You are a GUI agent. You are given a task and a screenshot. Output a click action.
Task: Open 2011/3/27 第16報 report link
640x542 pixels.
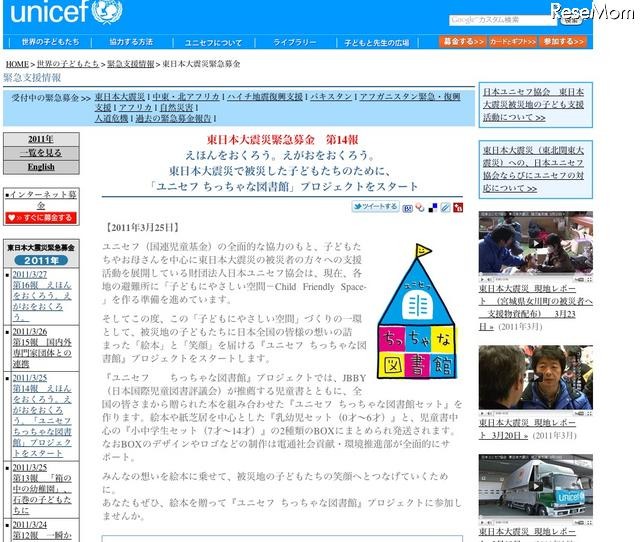tap(42, 295)
